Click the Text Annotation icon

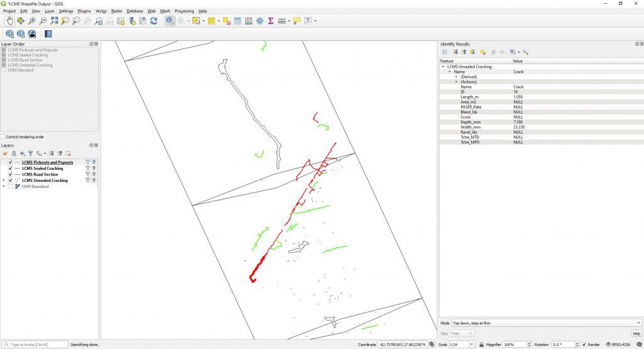[x=308, y=21]
